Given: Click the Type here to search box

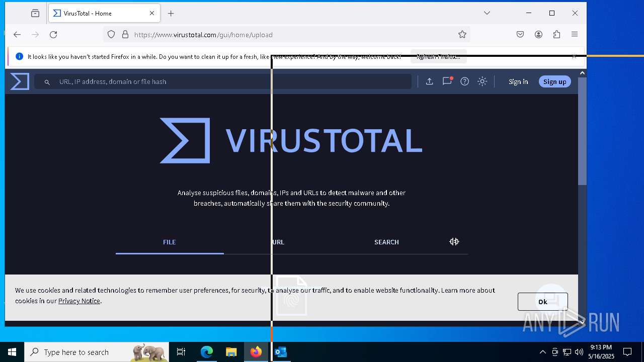Looking at the screenshot, I should click(97, 352).
